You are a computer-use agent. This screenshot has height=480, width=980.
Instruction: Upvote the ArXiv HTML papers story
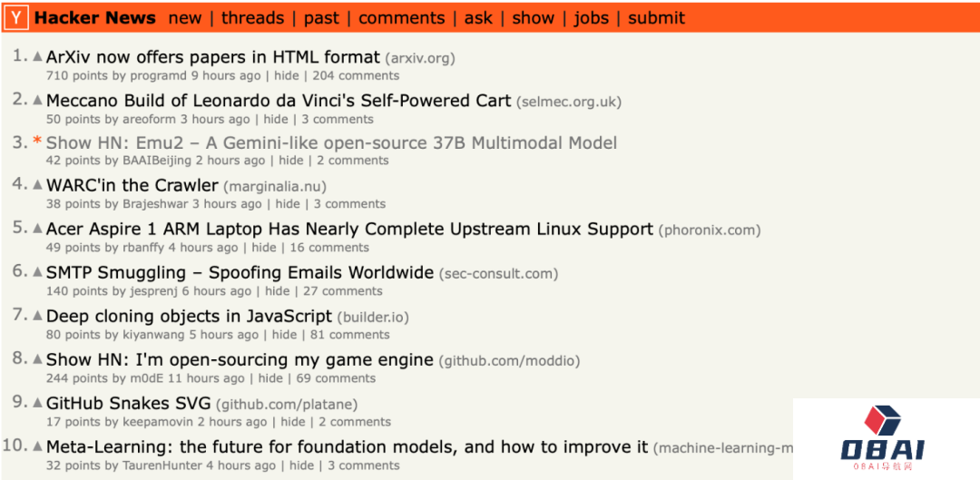[38, 57]
